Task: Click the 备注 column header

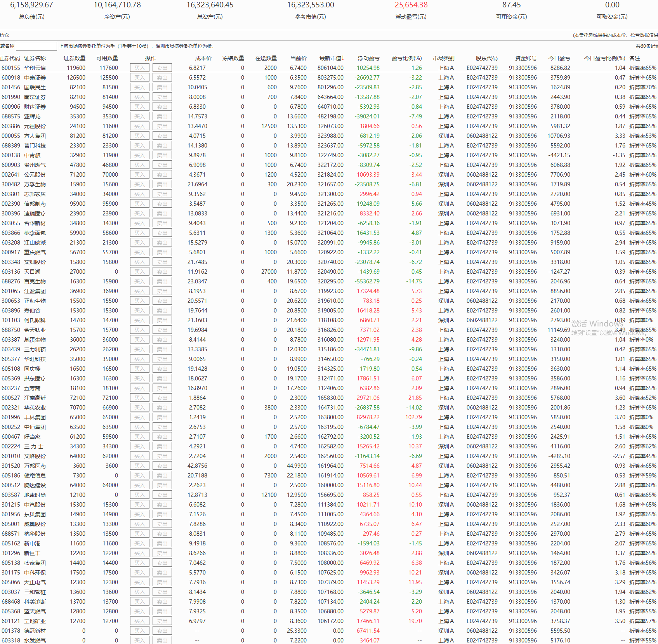Action: [635, 58]
